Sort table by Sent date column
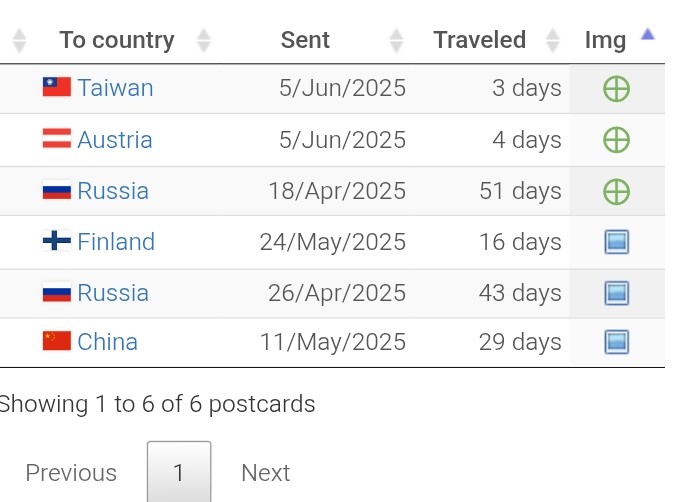Viewport: 696px width, 502px height. pos(305,40)
